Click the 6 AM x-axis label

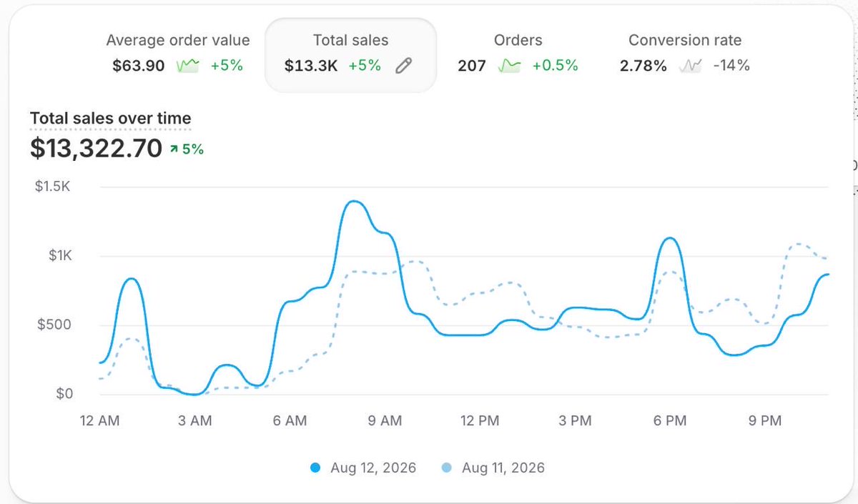(290, 421)
